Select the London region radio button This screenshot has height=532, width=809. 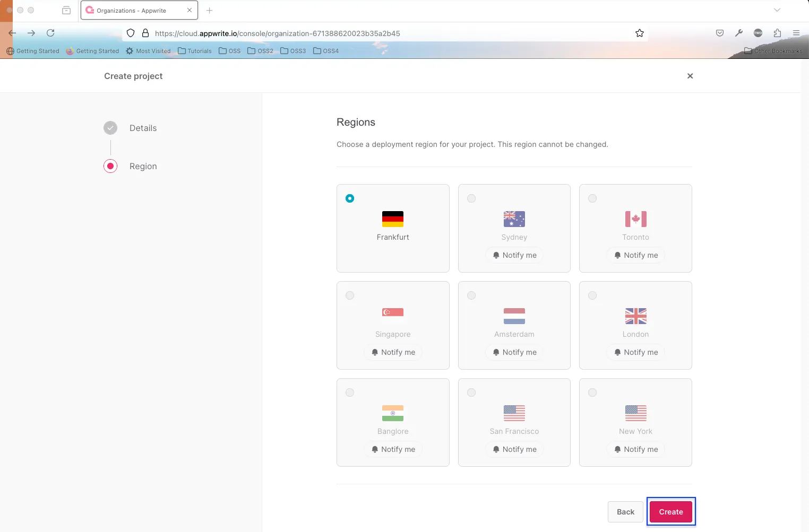pyautogui.click(x=592, y=295)
